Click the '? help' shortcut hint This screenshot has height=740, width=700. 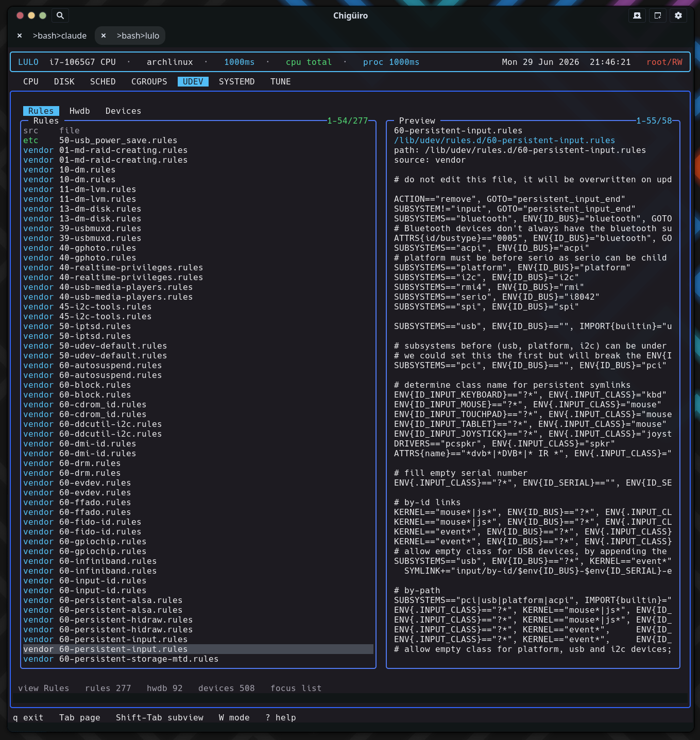point(281,717)
